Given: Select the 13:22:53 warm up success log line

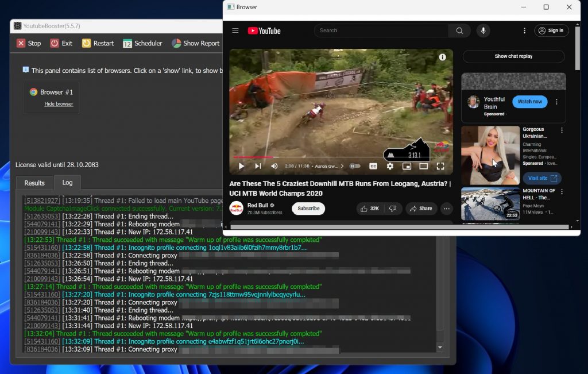Looking at the screenshot, I should point(173,240).
